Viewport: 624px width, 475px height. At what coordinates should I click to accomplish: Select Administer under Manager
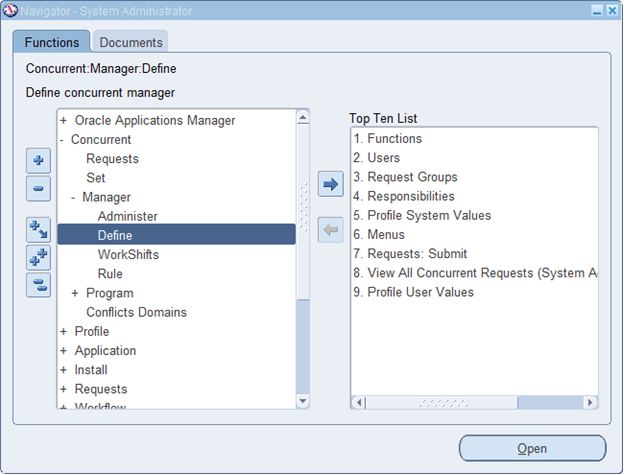(127, 216)
